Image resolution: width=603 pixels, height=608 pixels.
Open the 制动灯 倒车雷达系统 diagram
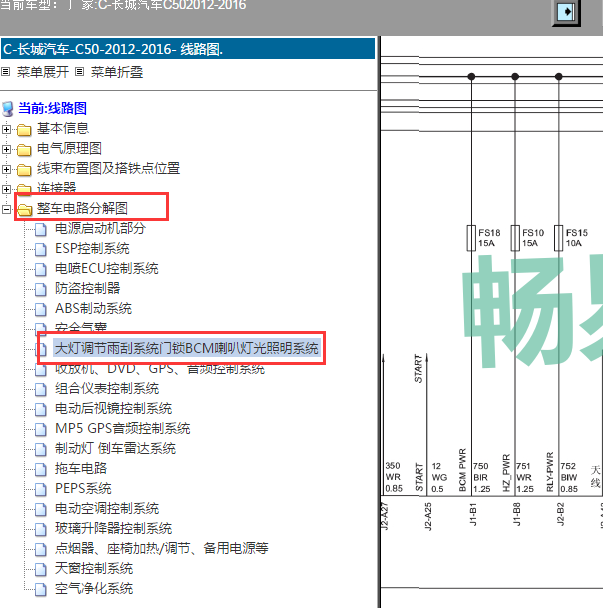pyautogui.click(x=115, y=448)
